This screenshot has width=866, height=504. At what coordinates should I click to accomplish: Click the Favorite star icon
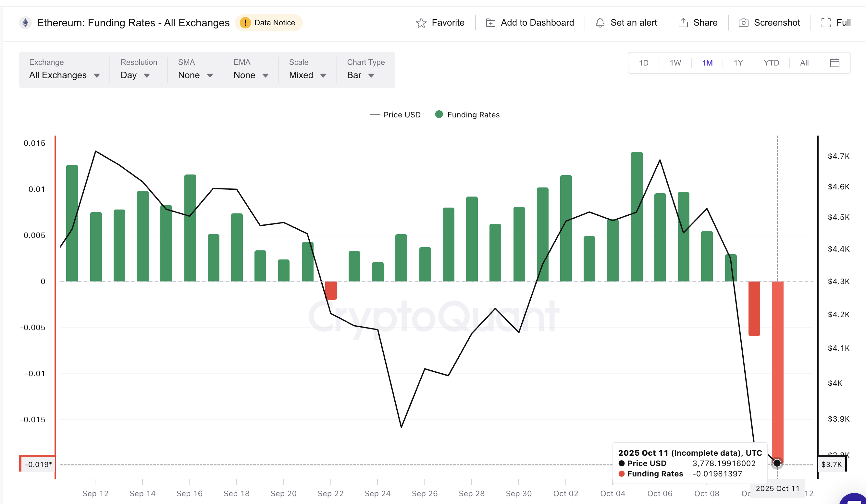pos(422,22)
